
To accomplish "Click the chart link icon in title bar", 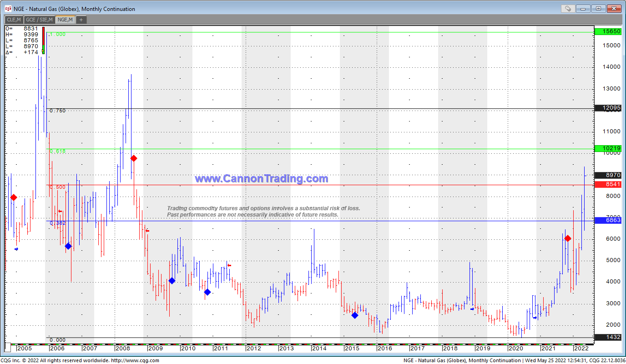I will [x=567, y=9].
